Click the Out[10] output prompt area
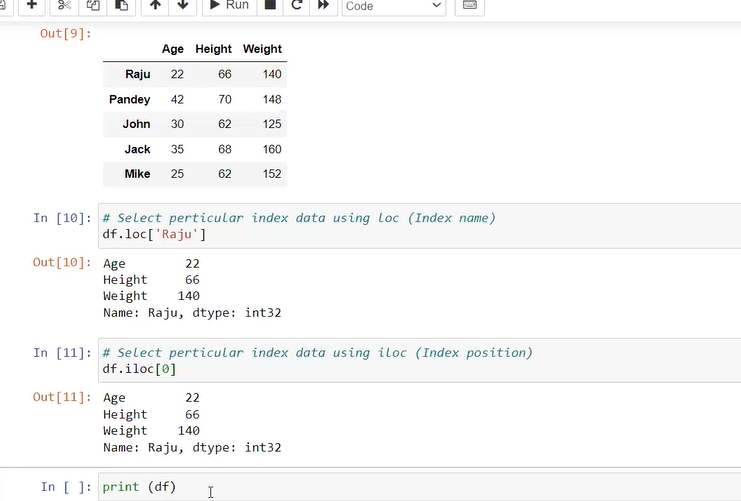 pyautogui.click(x=62, y=263)
